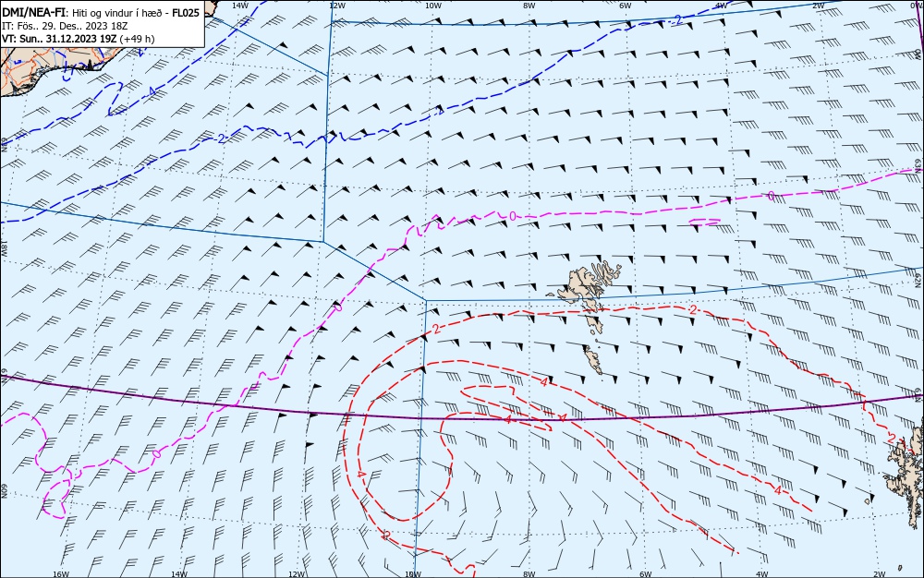Click the 8W longitude label on the top edge
Viewport: 924px width, 578px height.
click(529, 6)
